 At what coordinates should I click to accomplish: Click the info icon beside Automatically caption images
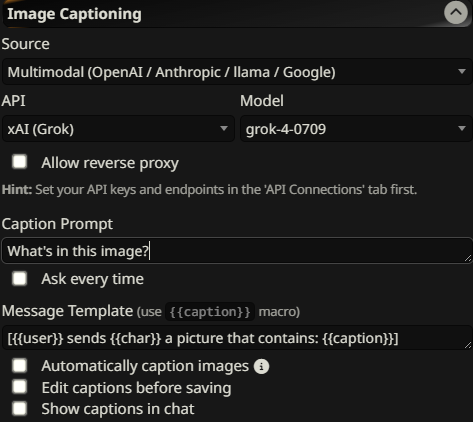[261, 366]
